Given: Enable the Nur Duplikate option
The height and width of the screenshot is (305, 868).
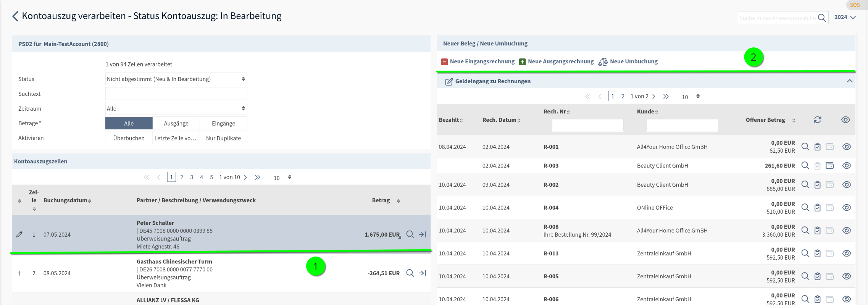Looking at the screenshot, I should pyautogui.click(x=223, y=138).
